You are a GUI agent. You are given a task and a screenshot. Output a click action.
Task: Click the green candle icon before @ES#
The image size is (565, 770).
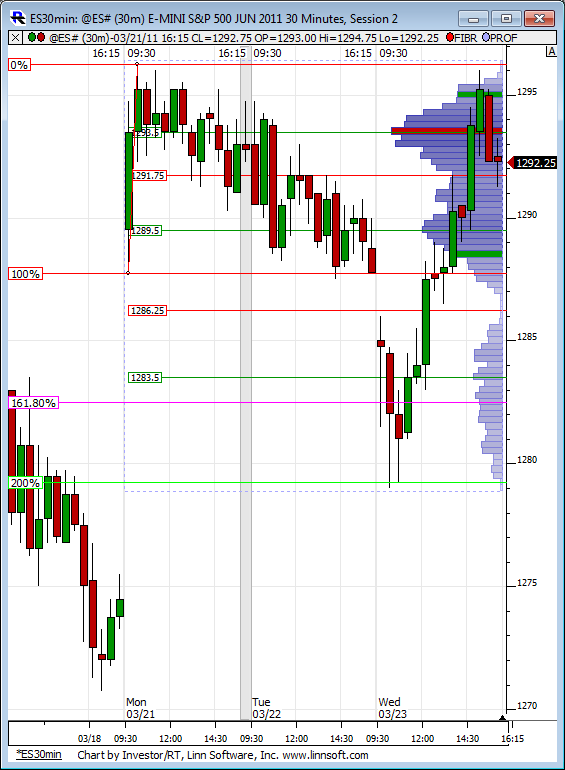pos(32,37)
